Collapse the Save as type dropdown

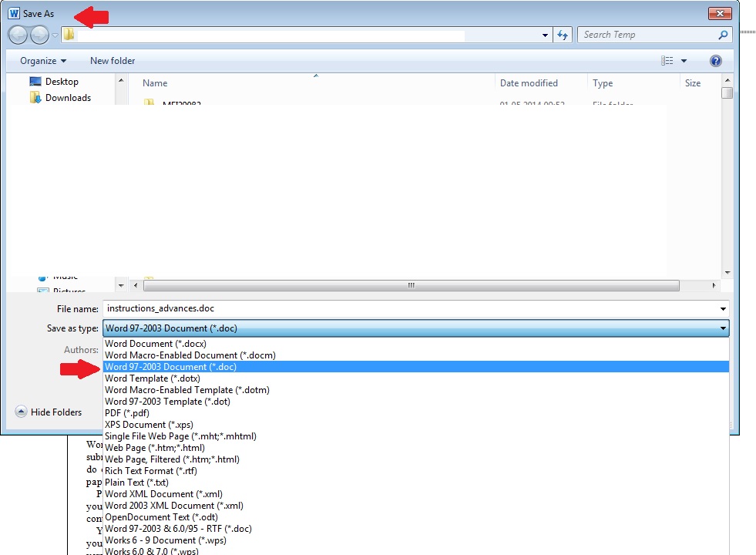pos(723,328)
